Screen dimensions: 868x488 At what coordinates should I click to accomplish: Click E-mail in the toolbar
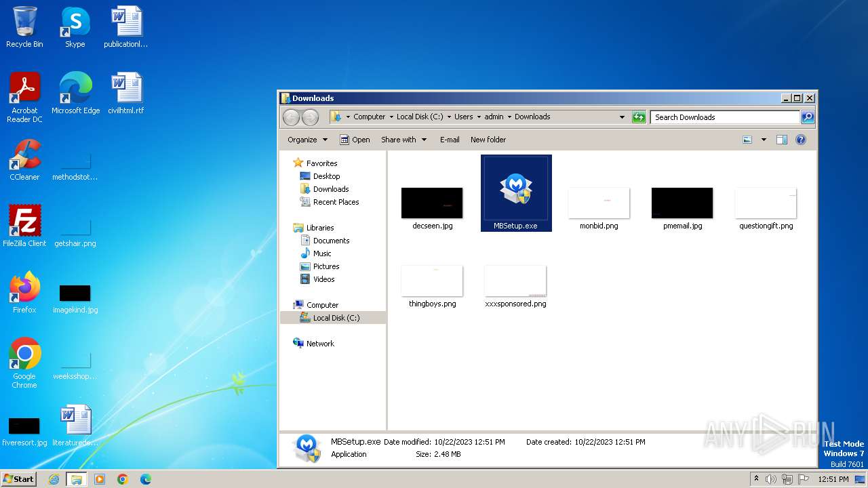coord(450,140)
